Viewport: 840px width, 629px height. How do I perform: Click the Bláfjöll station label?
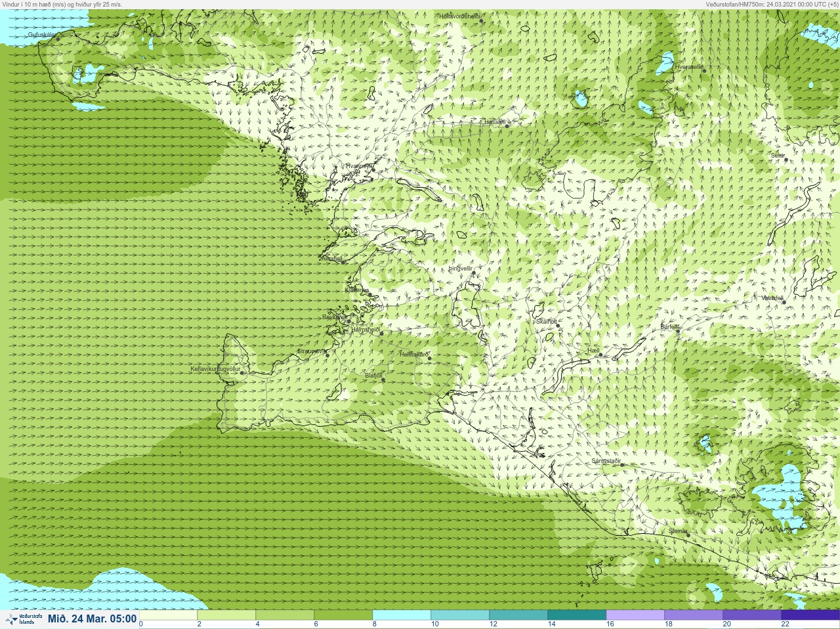[373, 376]
